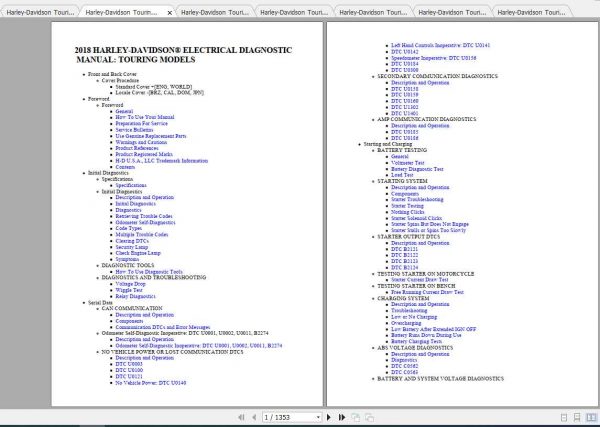Open 'Nothing Clicks' link

[408, 212]
